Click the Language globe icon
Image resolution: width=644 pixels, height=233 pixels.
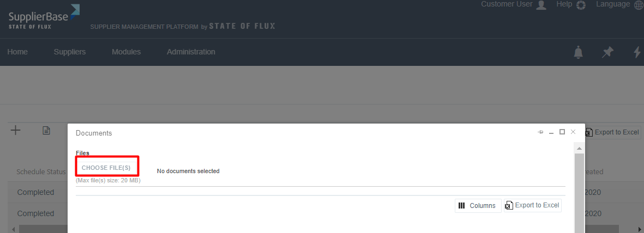[639, 5]
